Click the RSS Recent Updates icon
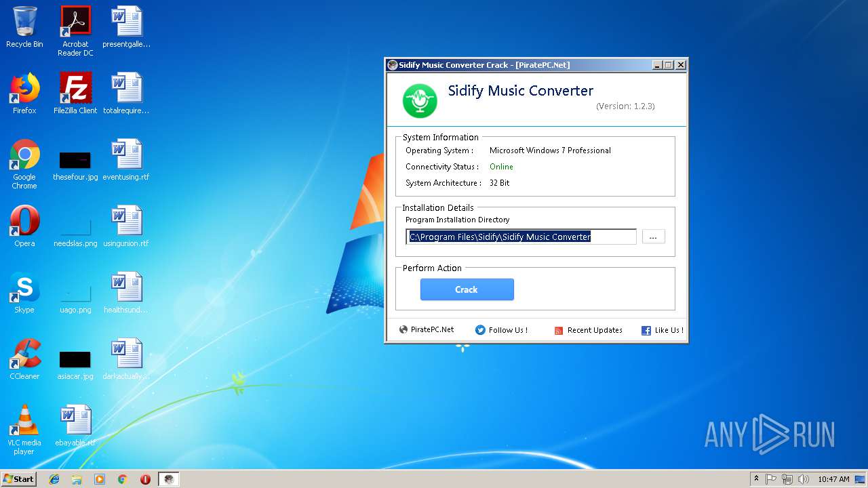Viewport: 868px width, 488px height. (x=559, y=331)
